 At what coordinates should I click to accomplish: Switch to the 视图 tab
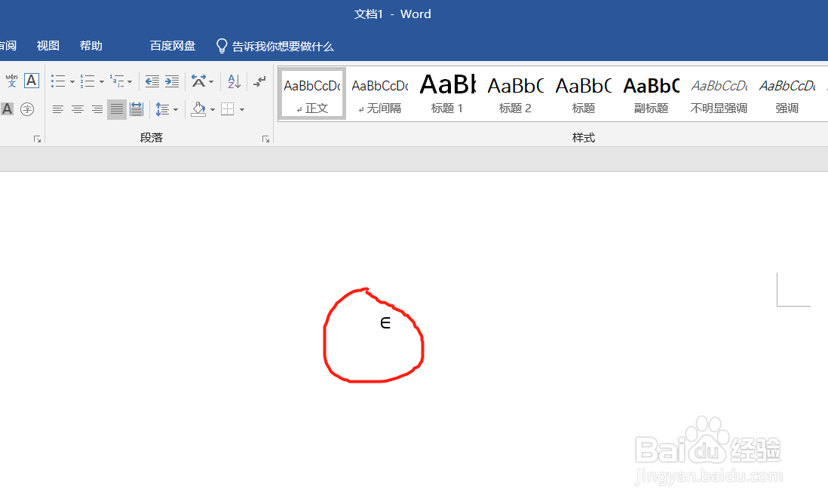[x=48, y=46]
